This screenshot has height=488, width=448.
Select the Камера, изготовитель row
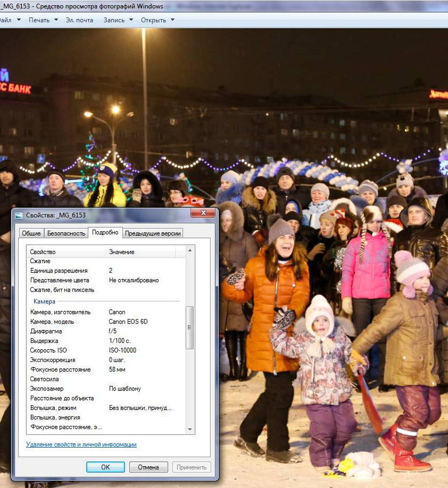[106, 312]
